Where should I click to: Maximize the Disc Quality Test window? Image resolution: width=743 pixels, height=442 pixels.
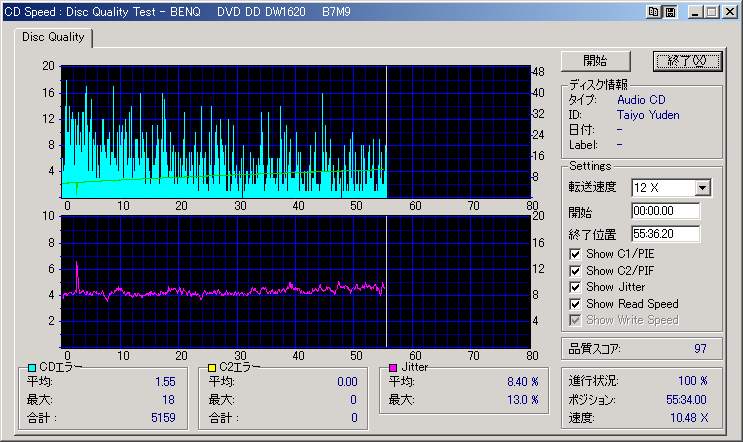tap(709, 12)
